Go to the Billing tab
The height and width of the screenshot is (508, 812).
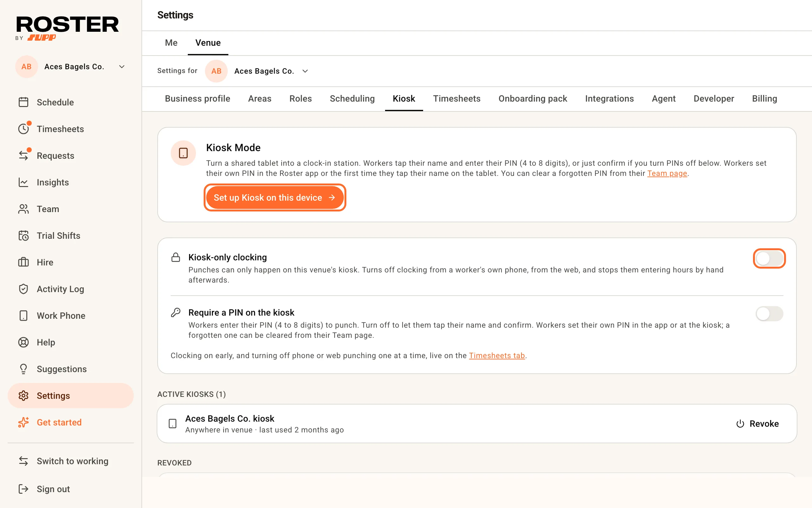click(764, 98)
